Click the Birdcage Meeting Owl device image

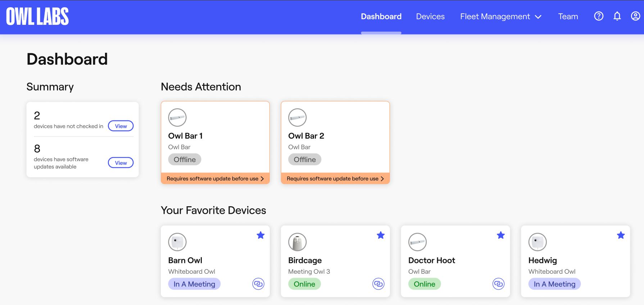click(297, 242)
